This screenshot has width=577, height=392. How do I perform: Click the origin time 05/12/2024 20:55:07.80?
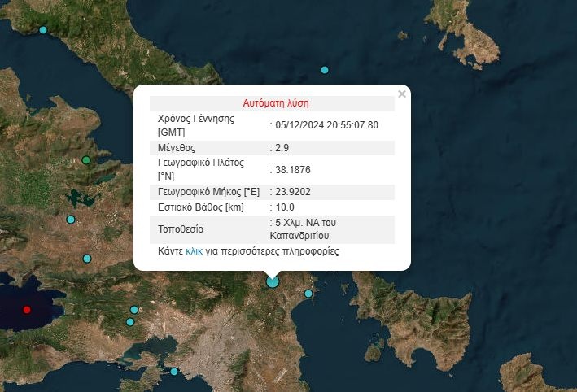[x=327, y=125]
